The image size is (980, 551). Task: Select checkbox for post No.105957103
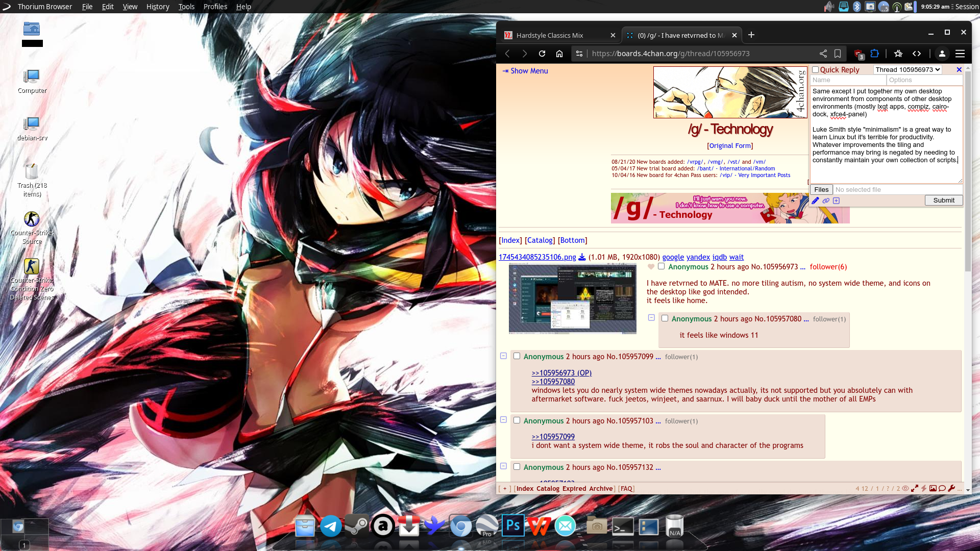(517, 420)
